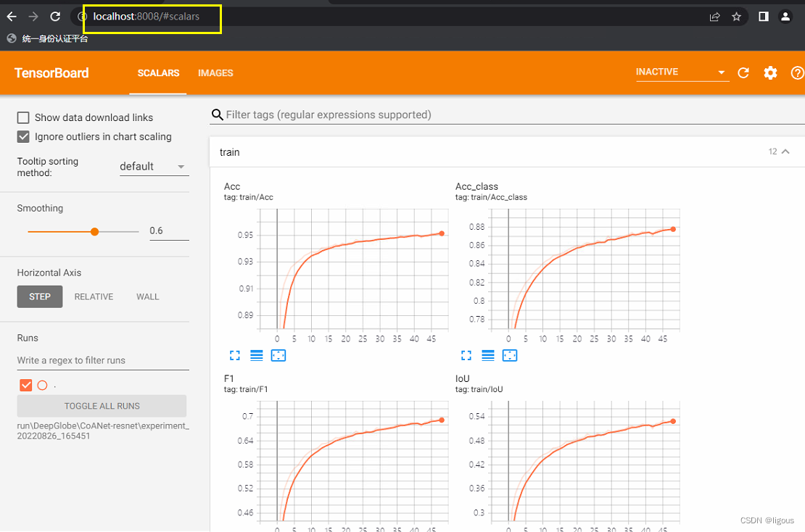Image resolution: width=805 pixels, height=532 pixels.
Task: Bookmark this page with the star icon
Action: [736, 17]
